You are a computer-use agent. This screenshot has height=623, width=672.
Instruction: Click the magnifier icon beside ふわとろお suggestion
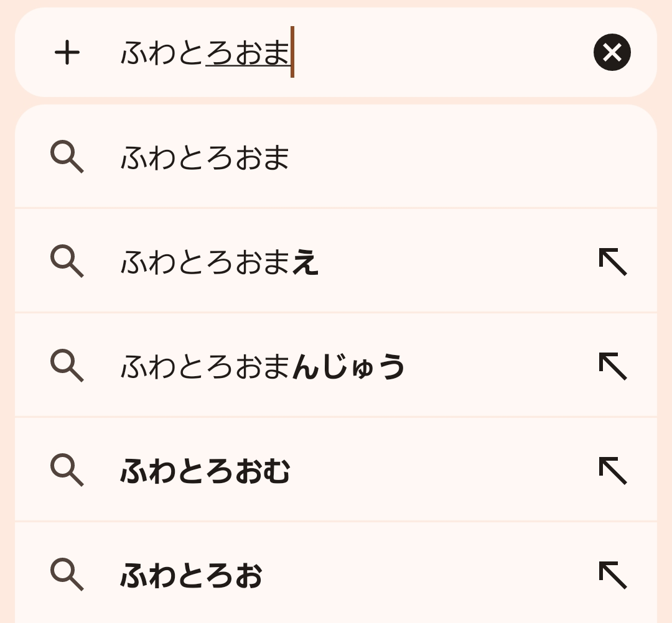67,575
